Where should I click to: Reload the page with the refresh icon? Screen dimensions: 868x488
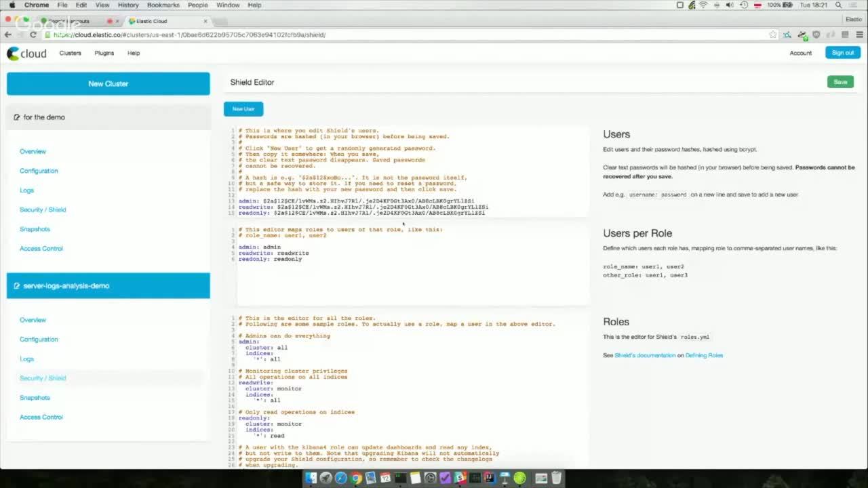33,35
